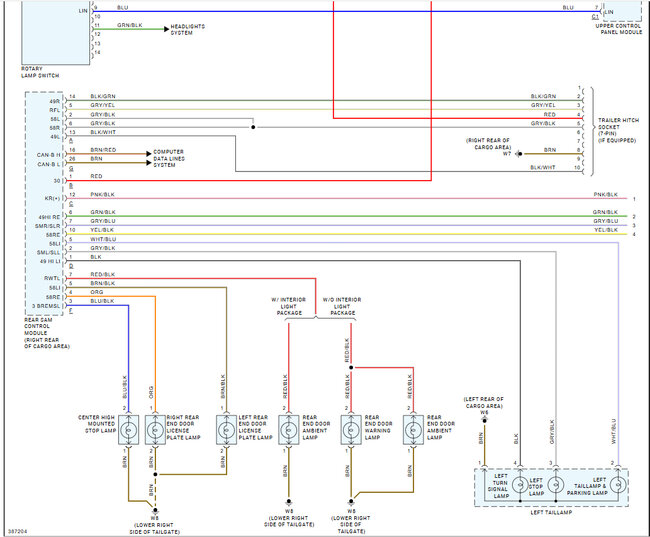Screen dimensions: 650x537
Task: Click the W7 ground symbol near right rear cargo area
Action: [x=519, y=154]
